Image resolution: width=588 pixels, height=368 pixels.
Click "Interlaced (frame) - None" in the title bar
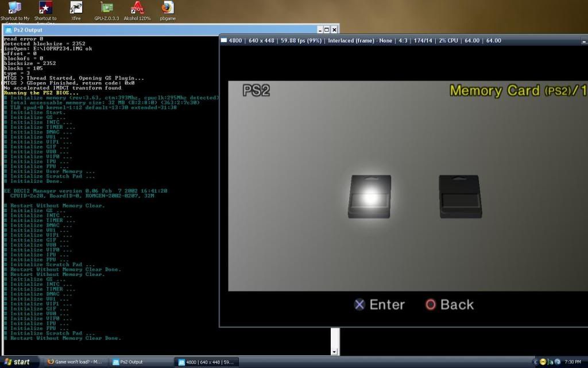[x=360, y=41]
